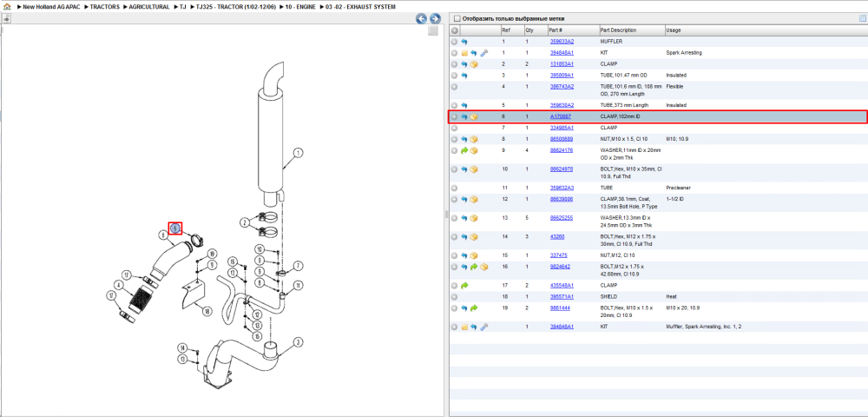Click the gray add circle on the Flexible TUBE row
Viewport: 868px width, 417px height.
click(455, 86)
